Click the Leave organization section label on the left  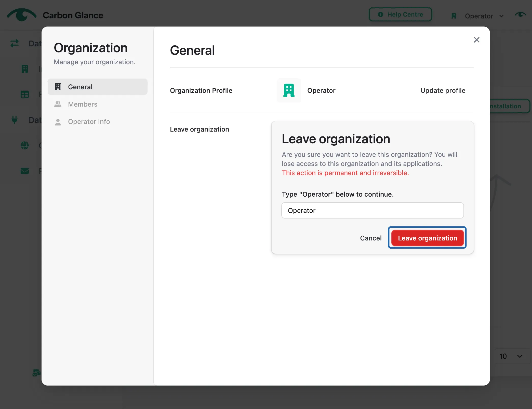(x=199, y=129)
